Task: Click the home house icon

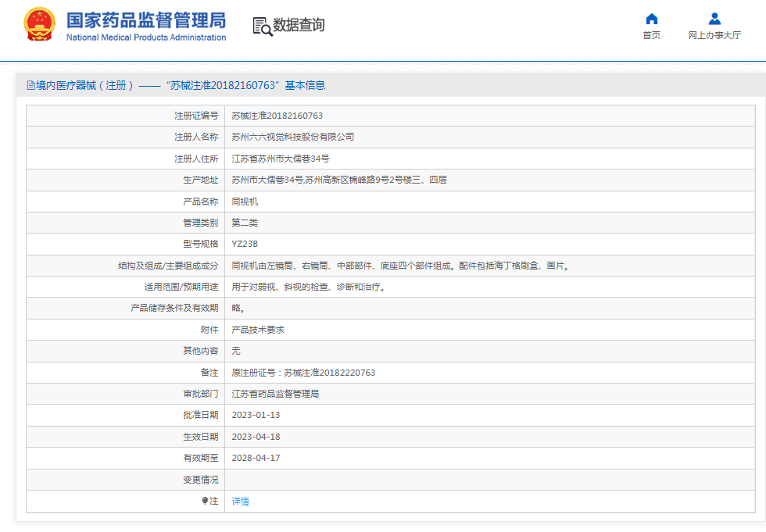Action: coord(651,19)
